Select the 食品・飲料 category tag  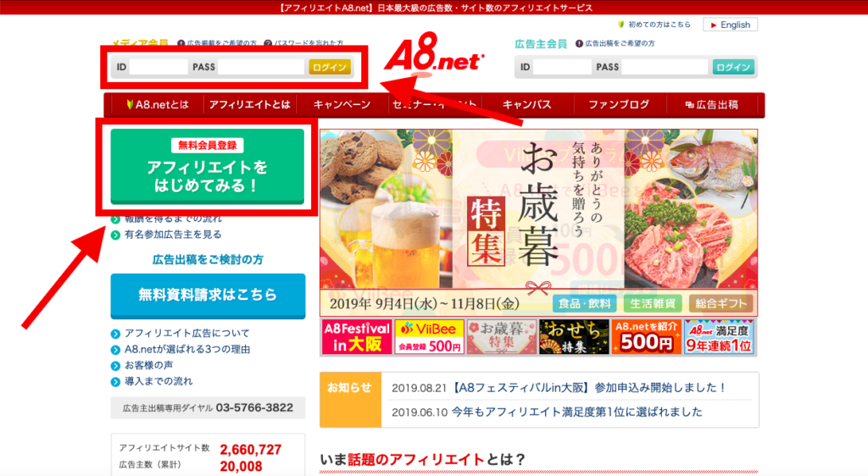584,303
